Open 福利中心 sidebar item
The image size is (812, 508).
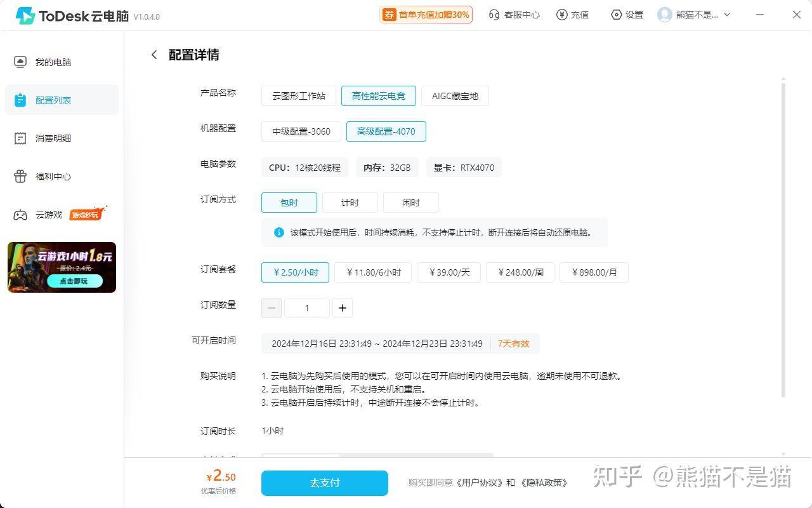[x=62, y=177]
